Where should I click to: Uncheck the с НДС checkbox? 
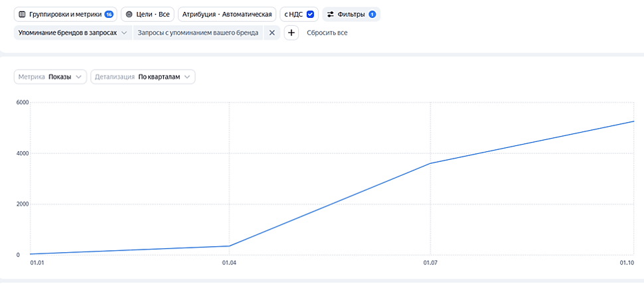pyautogui.click(x=311, y=15)
